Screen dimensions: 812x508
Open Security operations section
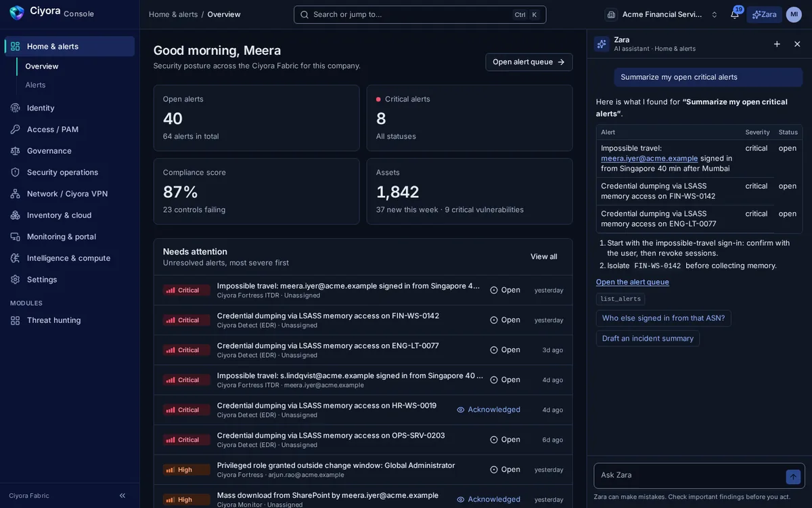70,172
